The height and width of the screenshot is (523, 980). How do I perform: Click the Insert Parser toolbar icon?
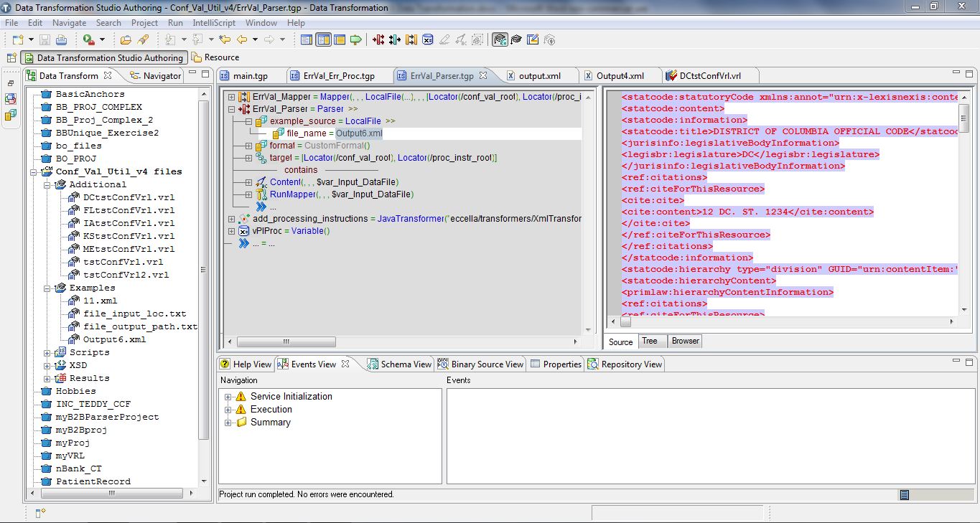378,40
